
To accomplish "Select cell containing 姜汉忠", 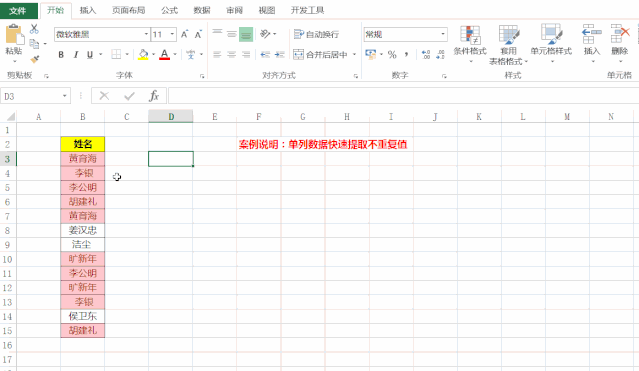I will [83, 230].
